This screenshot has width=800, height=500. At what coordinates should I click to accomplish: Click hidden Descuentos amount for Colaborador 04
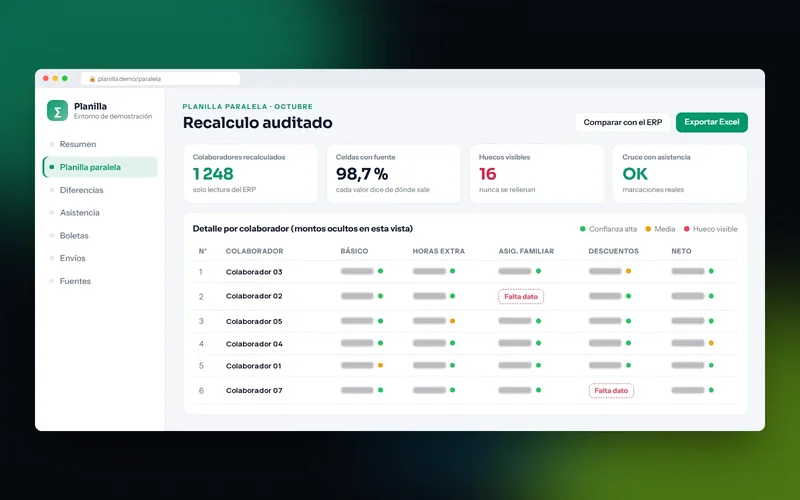[605, 343]
